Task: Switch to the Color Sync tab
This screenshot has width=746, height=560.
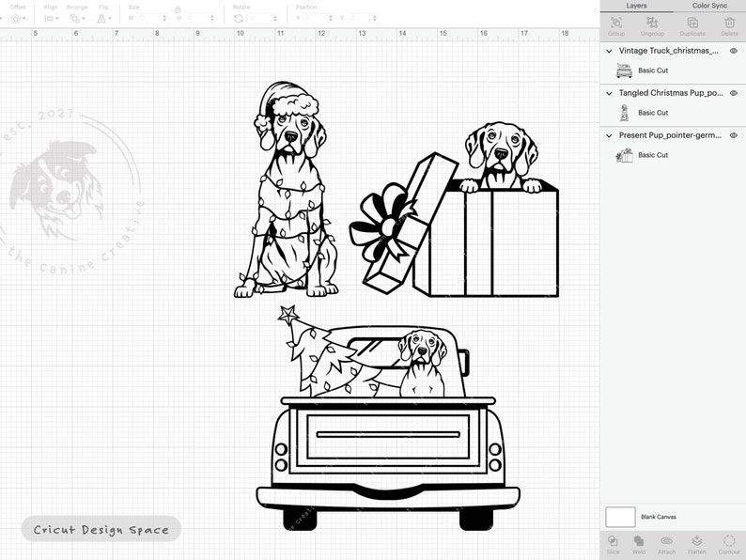Action: click(x=709, y=6)
